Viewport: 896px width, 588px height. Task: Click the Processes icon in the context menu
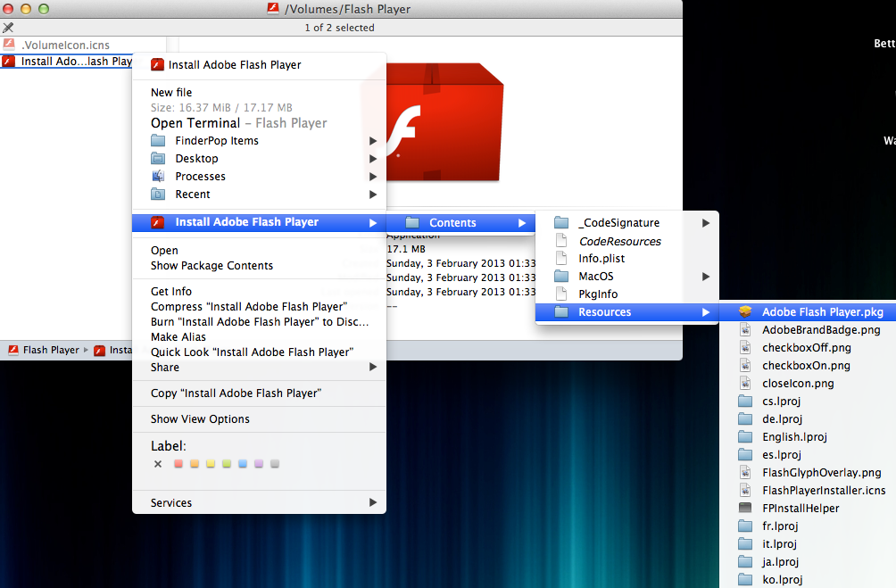[x=158, y=176]
